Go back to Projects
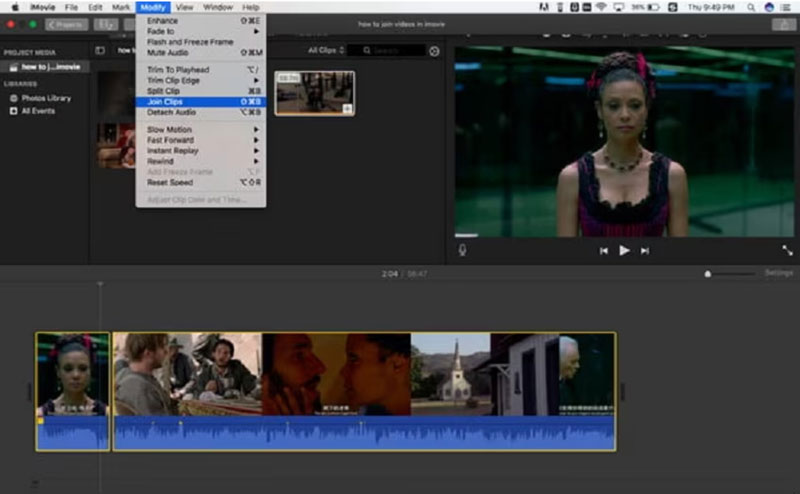800x494 pixels. click(x=67, y=24)
